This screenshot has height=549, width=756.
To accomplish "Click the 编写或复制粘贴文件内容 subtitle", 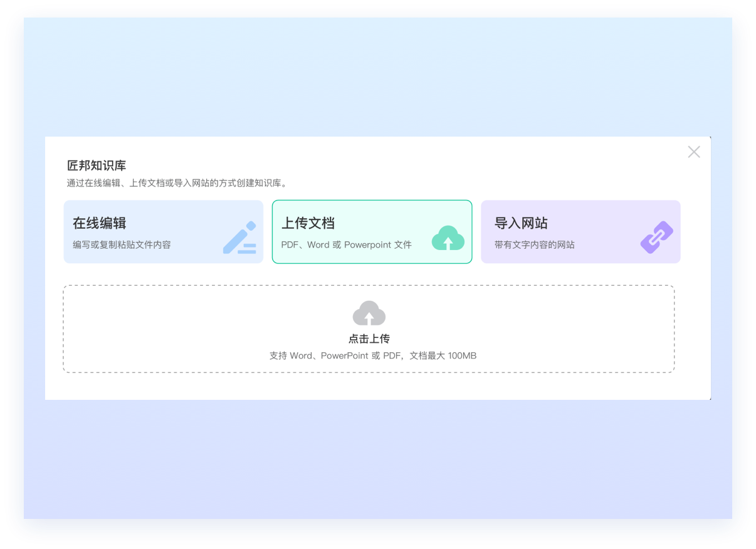I will pyautogui.click(x=122, y=245).
